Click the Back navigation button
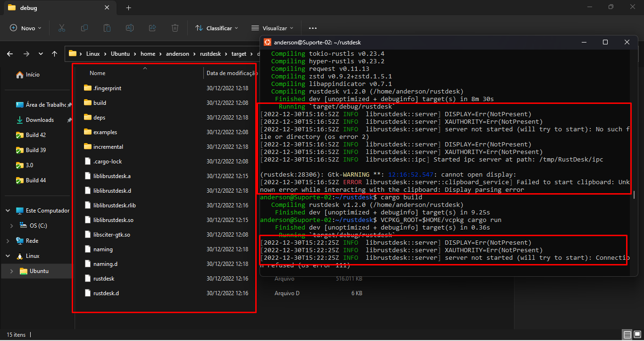644x341 pixels. coord(9,54)
